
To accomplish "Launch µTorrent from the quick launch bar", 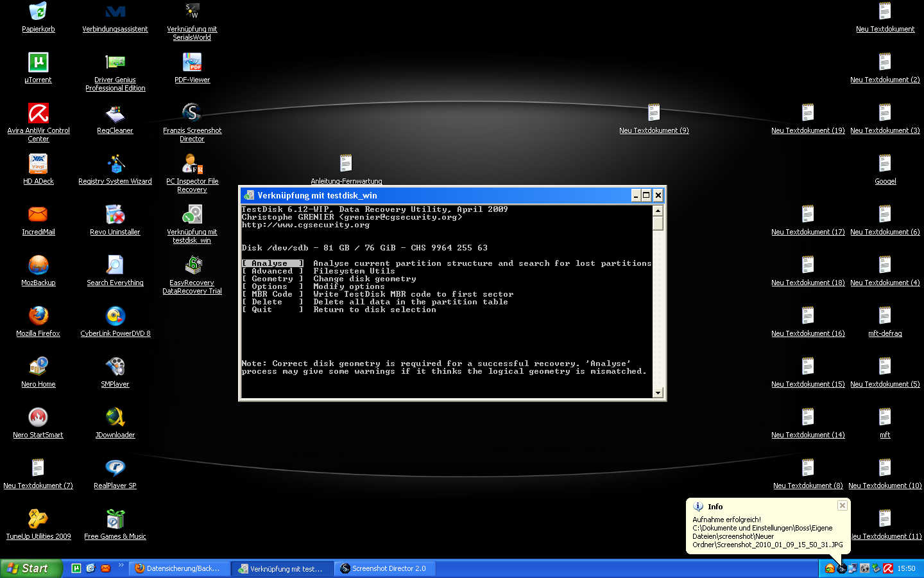I will pyautogui.click(x=76, y=568).
